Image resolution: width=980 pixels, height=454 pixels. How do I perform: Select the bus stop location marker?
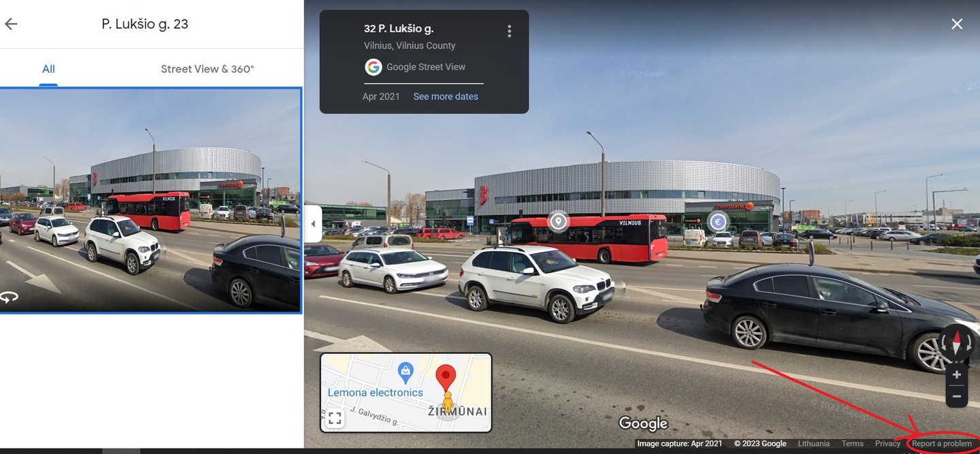[x=558, y=221]
